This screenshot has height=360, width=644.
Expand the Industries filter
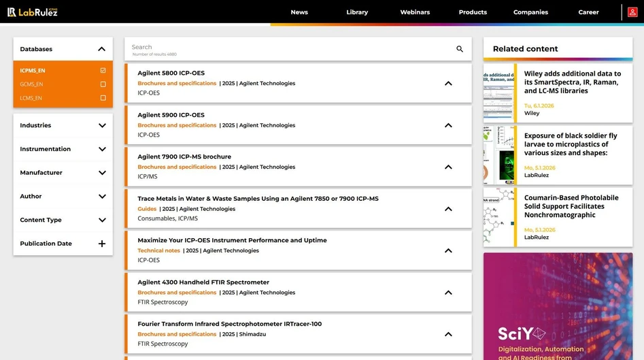click(x=102, y=125)
